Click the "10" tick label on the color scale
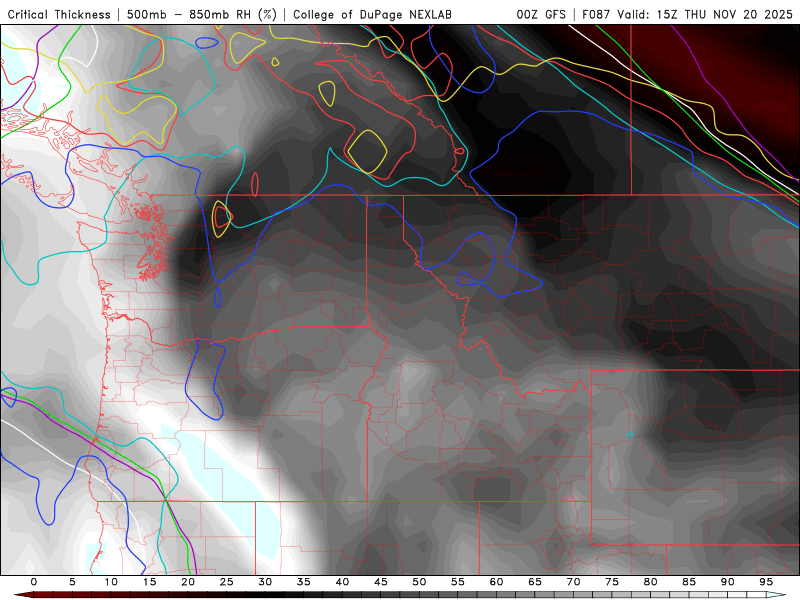The height and width of the screenshot is (600, 800). (x=111, y=582)
